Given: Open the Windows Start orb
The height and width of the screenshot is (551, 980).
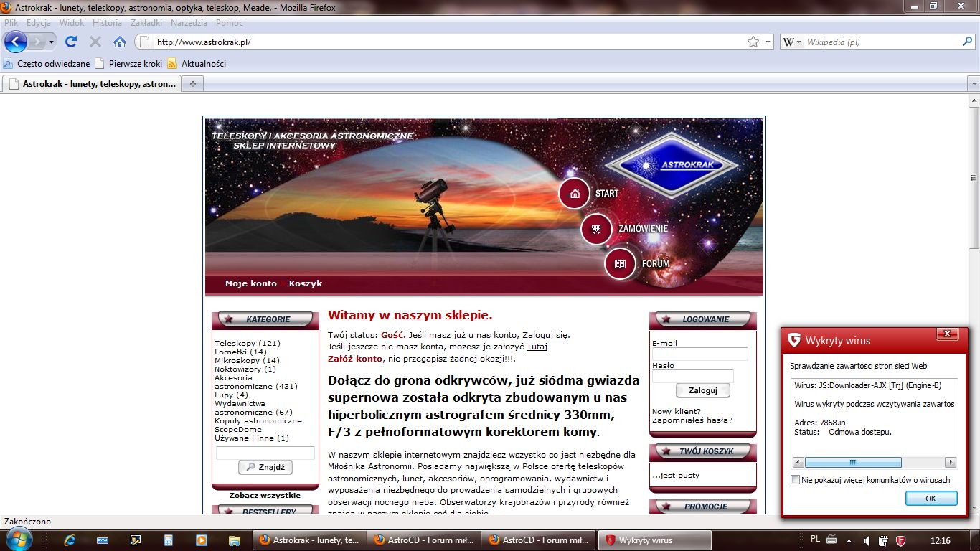Looking at the screenshot, I should (x=19, y=540).
